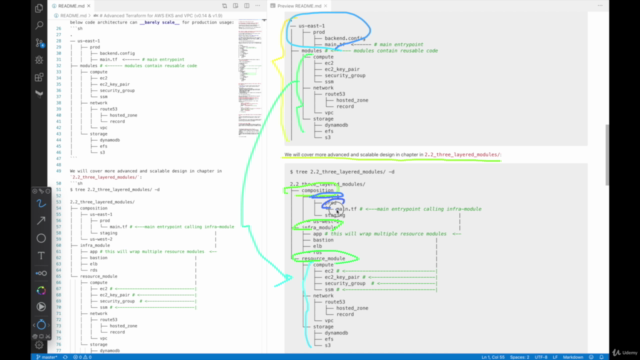Viewport: 640px width, 360px height.
Task: Click Advanced Terraform heading breadcrumb
Action: pos(158,16)
